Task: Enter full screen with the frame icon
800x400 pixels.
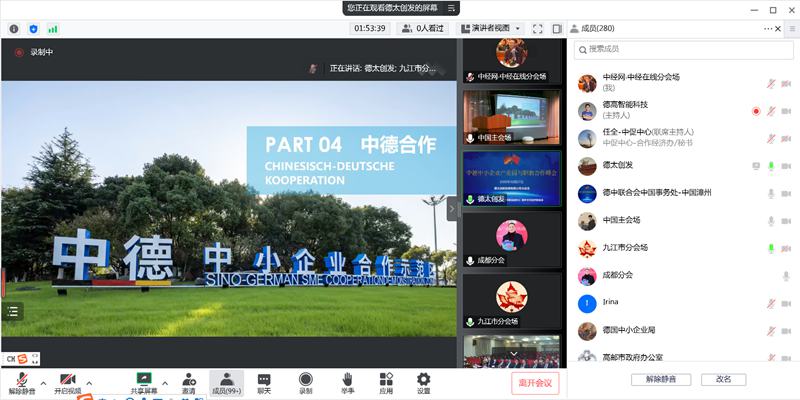Action: pos(537,29)
